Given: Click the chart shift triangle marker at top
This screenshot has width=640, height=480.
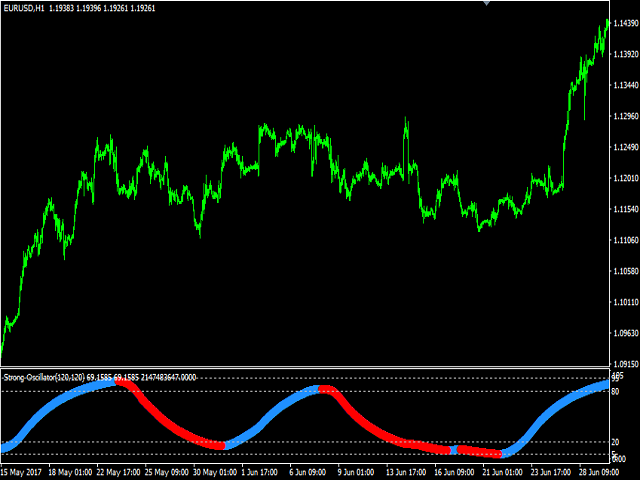Looking at the screenshot, I should pyautogui.click(x=486, y=3).
